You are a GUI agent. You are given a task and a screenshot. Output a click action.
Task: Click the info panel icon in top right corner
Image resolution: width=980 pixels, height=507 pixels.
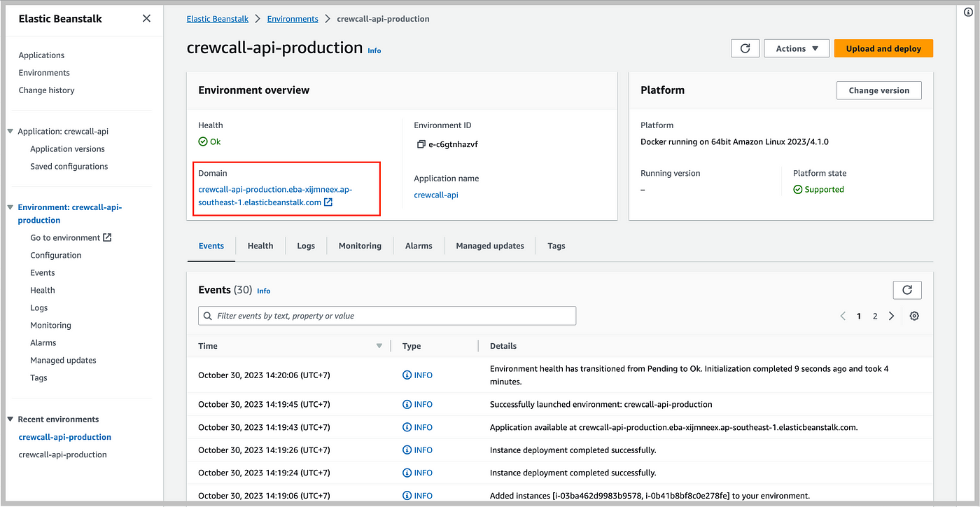[969, 11]
